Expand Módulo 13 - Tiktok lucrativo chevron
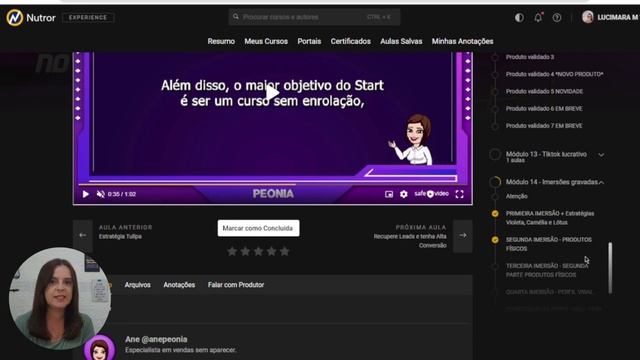Viewport: 640px width, 360px height. pos(601,155)
